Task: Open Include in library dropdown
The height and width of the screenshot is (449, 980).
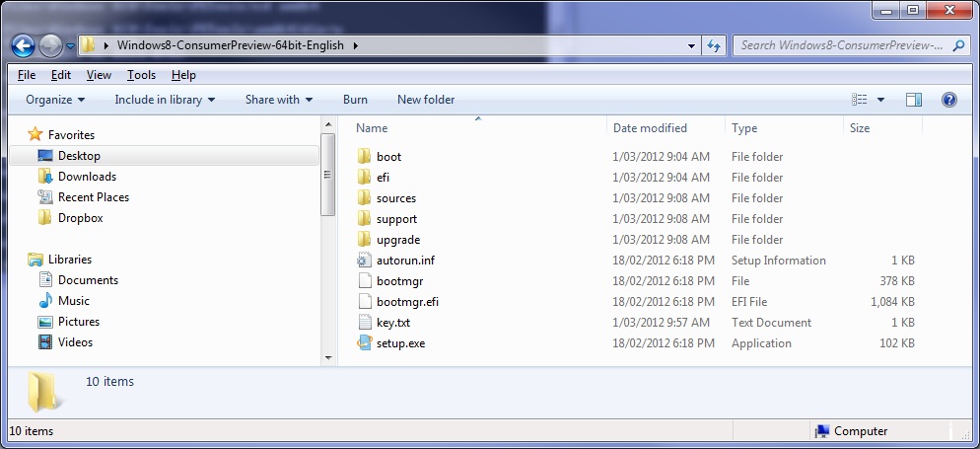Action: [165, 100]
